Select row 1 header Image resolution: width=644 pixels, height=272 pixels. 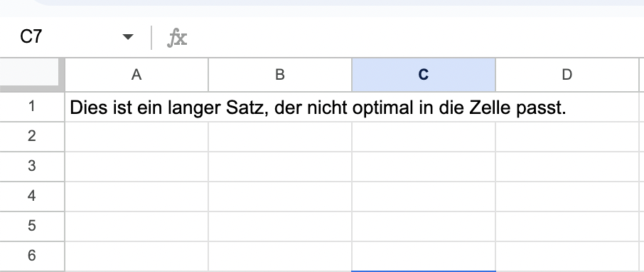click(x=32, y=107)
